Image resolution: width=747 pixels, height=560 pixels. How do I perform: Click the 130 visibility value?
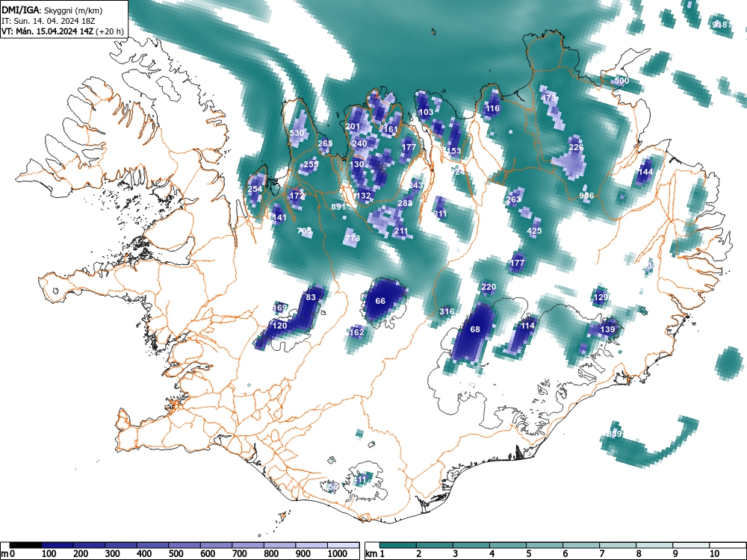pyautogui.click(x=356, y=164)
